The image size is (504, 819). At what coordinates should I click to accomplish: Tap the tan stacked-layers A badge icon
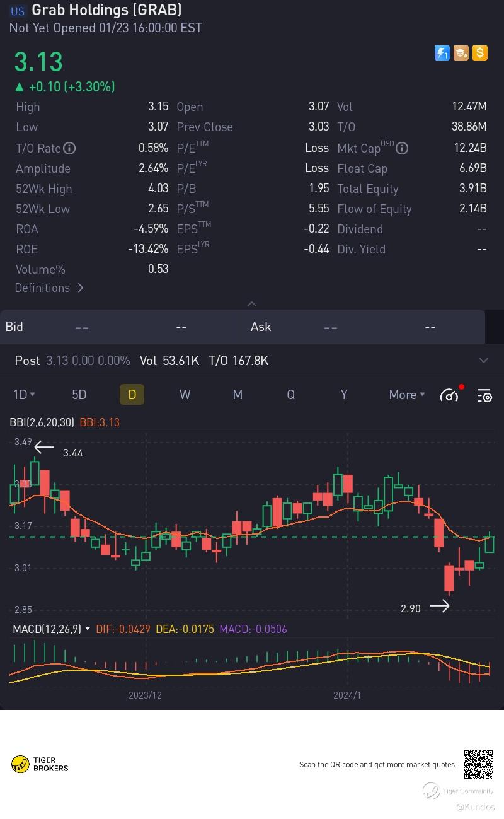pos(461,53)
